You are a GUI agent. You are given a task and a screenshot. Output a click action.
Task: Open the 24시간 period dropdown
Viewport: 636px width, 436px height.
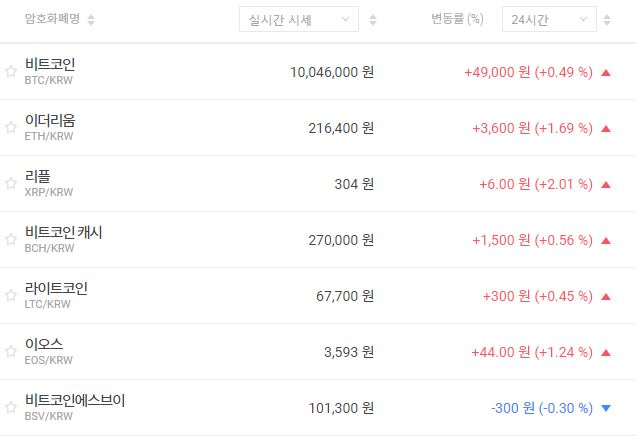coord(549,19)
